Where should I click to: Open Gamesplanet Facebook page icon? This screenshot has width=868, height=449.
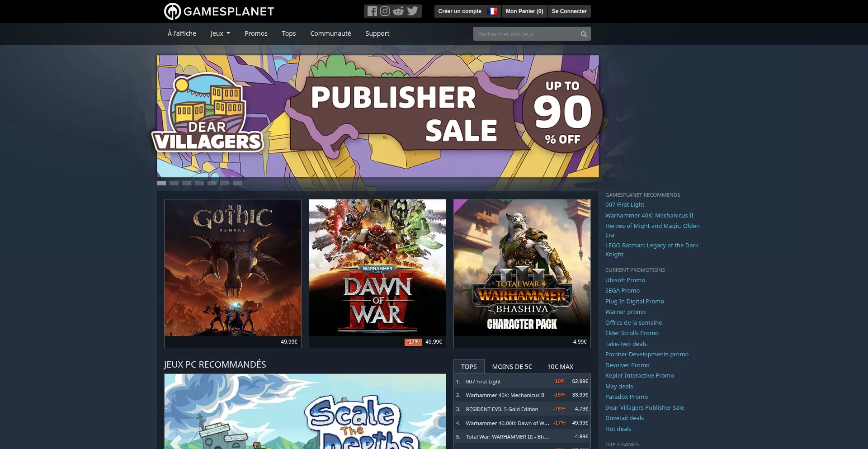pos(372,11)
